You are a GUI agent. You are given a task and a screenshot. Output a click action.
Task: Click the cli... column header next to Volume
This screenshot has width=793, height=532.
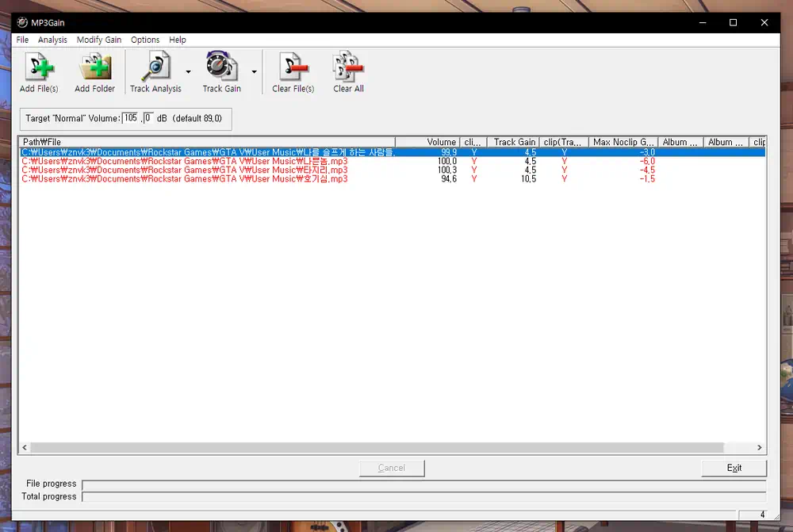point(473,142)
